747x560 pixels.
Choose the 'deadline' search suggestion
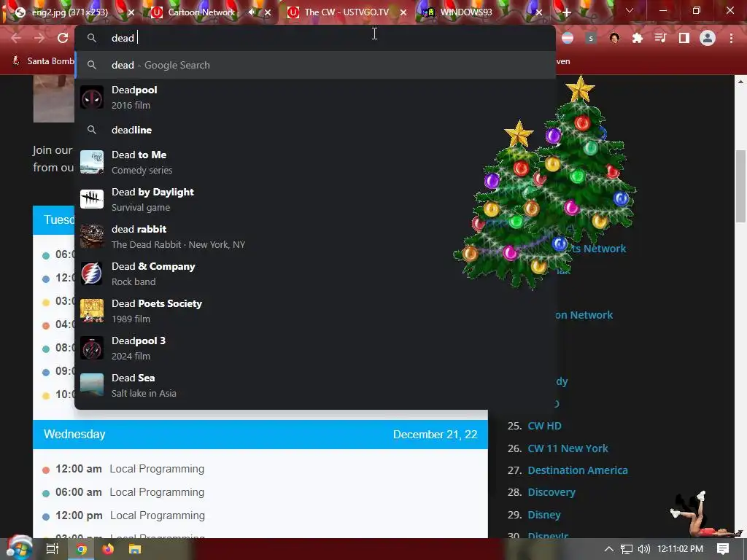coord(315,130)
